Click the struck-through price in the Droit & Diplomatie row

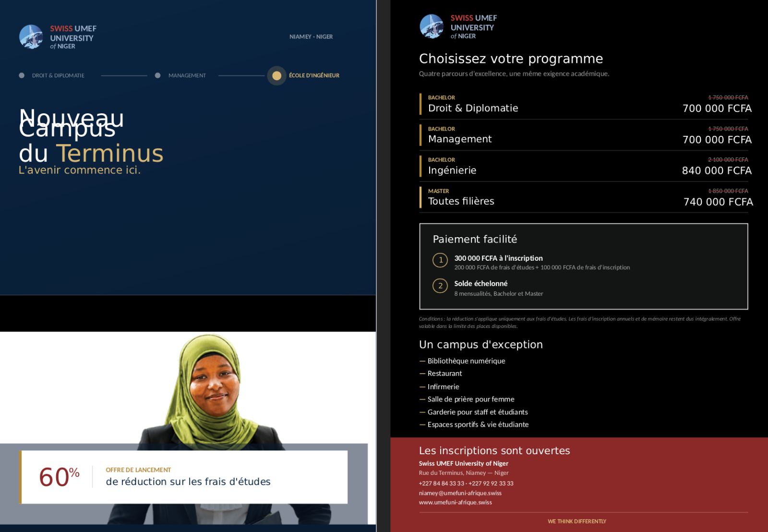[x=728, y=97]
